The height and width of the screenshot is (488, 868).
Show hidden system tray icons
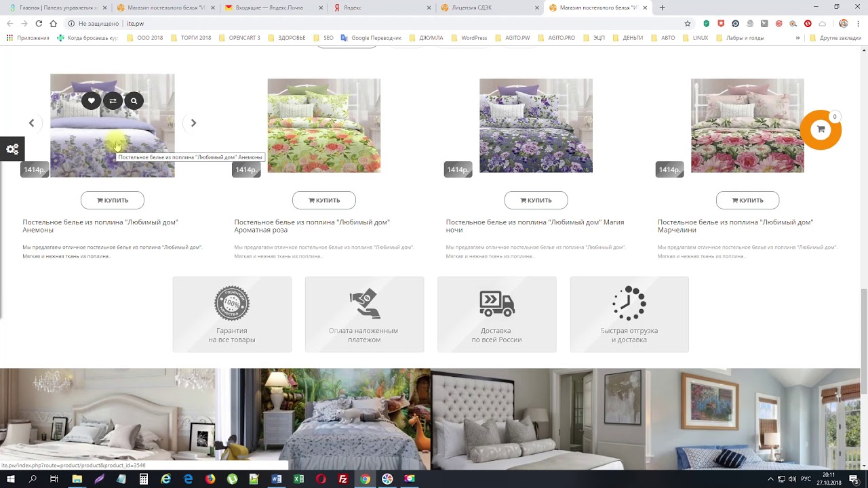tap(770, 479)
